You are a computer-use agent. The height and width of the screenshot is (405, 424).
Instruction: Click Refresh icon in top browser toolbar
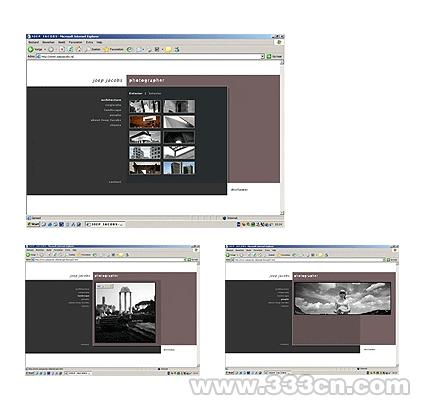70,49
